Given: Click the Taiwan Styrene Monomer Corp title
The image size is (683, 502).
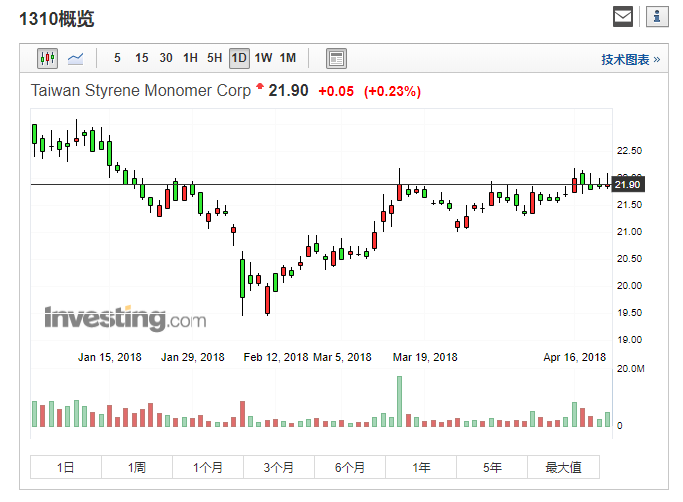Looking at the screenshot, I should pos(141,91).
